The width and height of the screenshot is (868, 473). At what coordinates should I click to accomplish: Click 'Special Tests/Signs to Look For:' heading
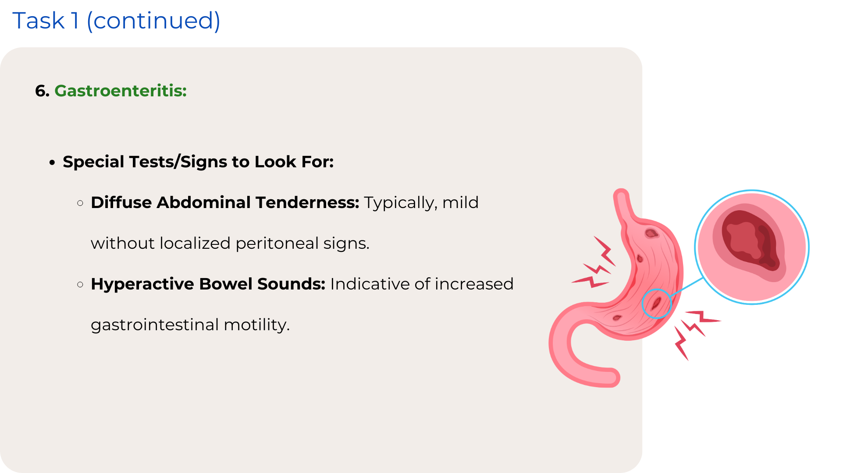pyautogui.click(x=198, y=162)
